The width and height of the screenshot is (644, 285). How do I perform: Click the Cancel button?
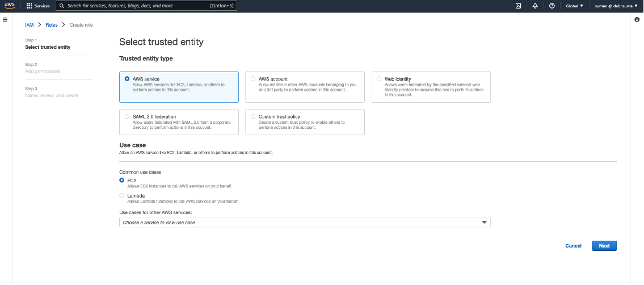point(573,246)
